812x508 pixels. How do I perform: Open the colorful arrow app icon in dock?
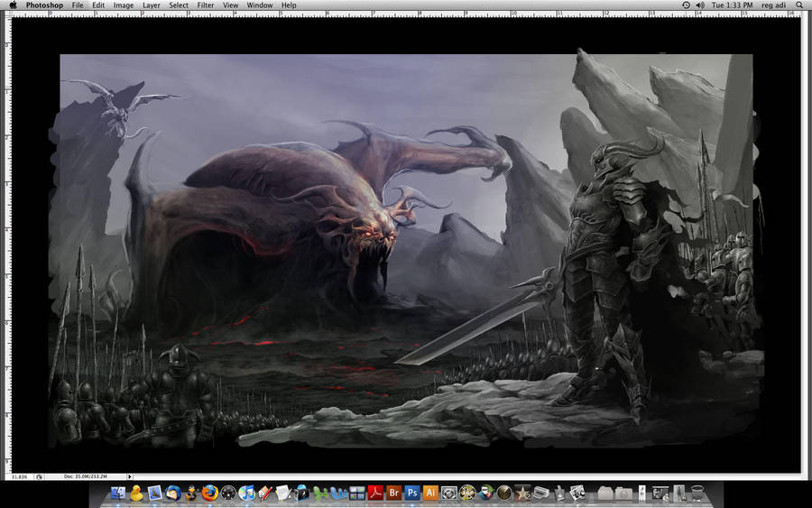click(x=485, y=493)
